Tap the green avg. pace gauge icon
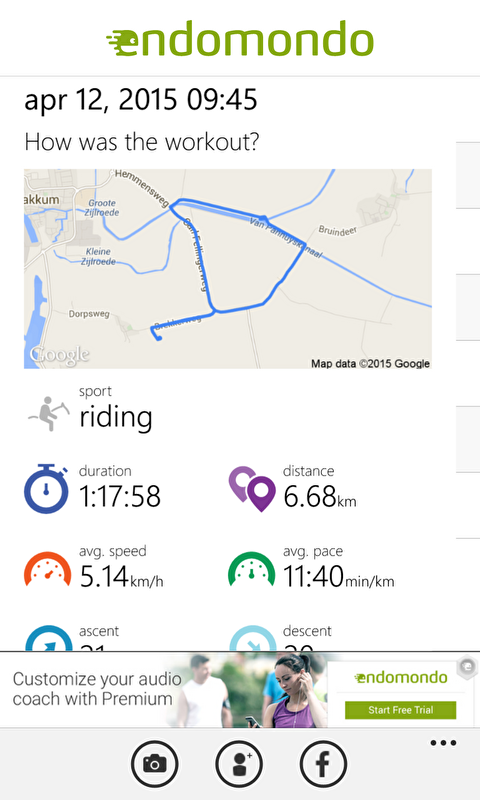Viewport: 480px width, 800px height. 251,569
